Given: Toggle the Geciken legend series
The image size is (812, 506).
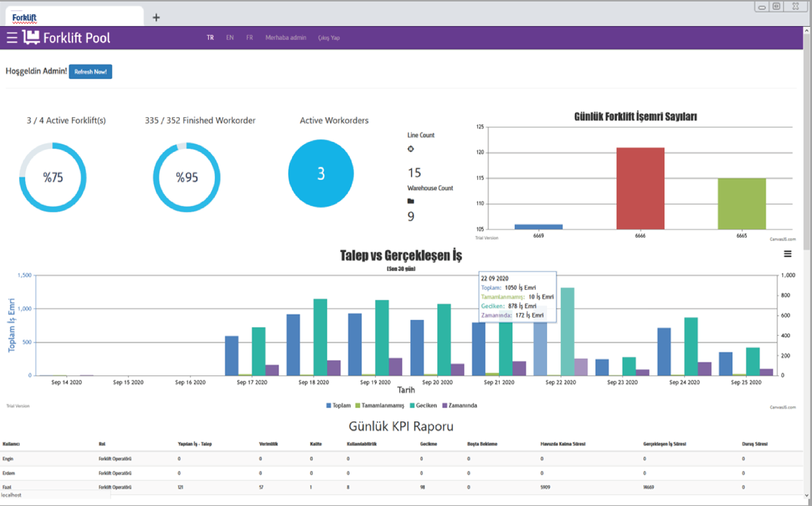Looking at the screenshot, I should point(423,406).
